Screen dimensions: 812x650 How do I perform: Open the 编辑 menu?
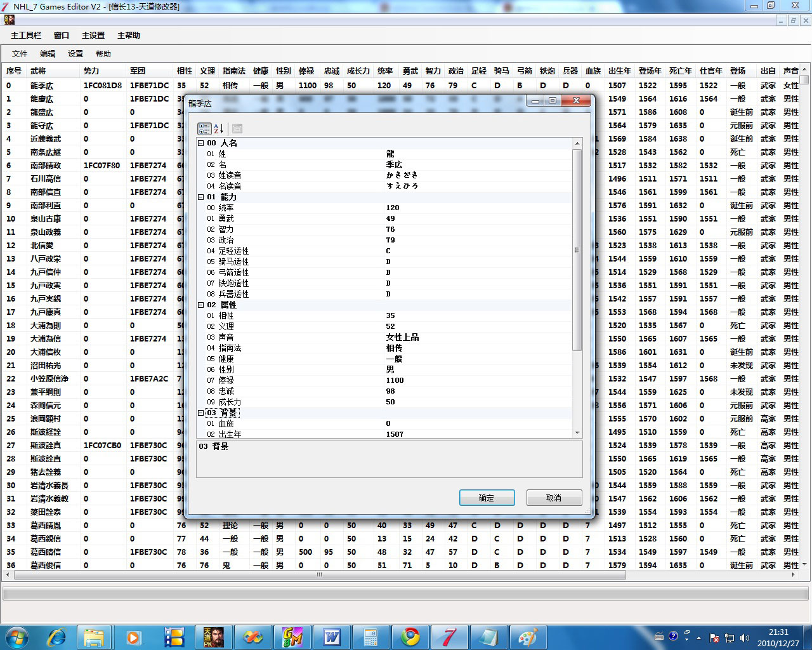(x=48, y=54)
